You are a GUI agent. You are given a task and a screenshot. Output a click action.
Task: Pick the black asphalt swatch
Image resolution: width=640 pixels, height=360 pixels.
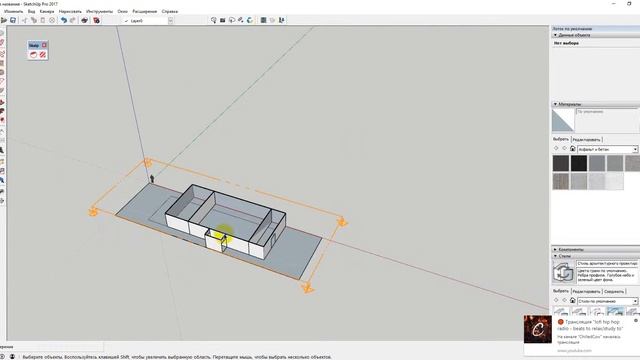tap(579, 163)
